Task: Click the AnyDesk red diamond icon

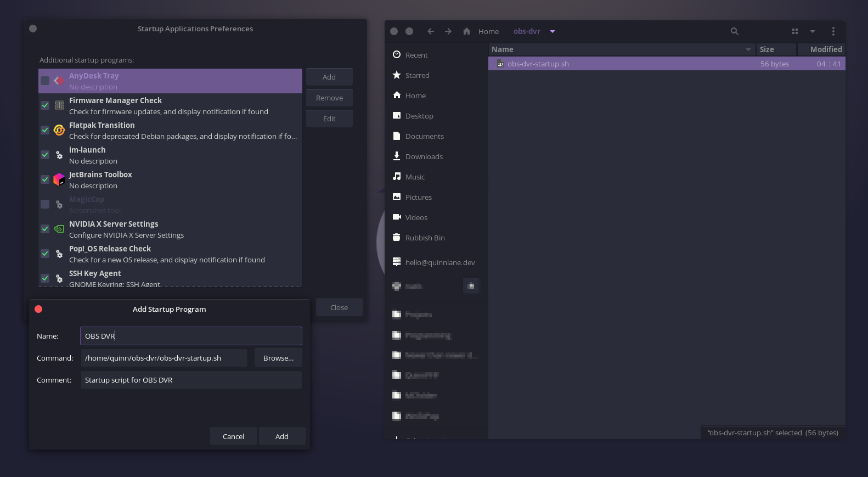Action: [x=59, y=81]
